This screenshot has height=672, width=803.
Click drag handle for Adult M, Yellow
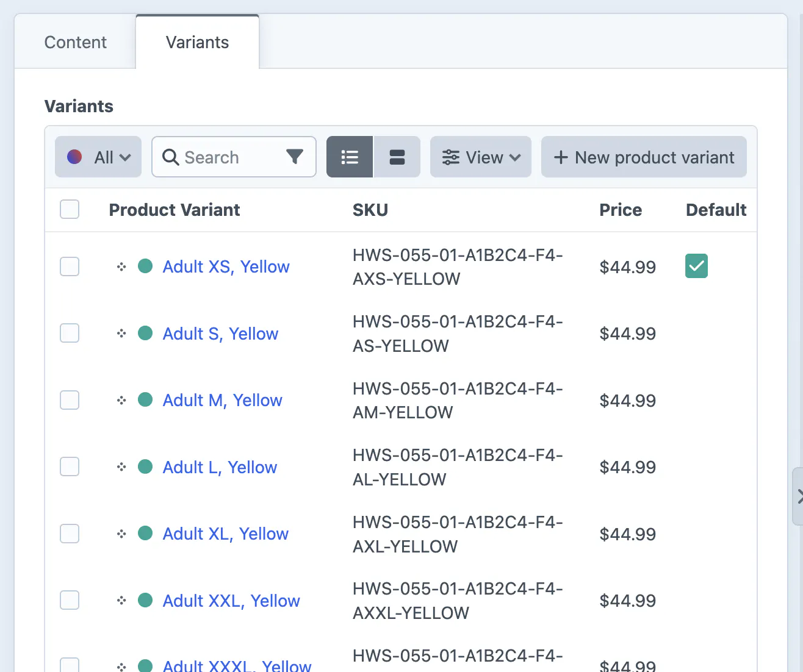tap(121, 400)
